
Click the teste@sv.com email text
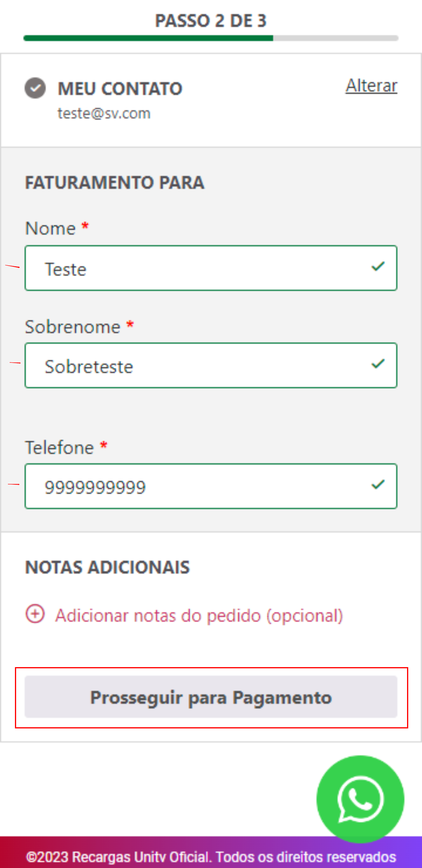tap(104, 113)
